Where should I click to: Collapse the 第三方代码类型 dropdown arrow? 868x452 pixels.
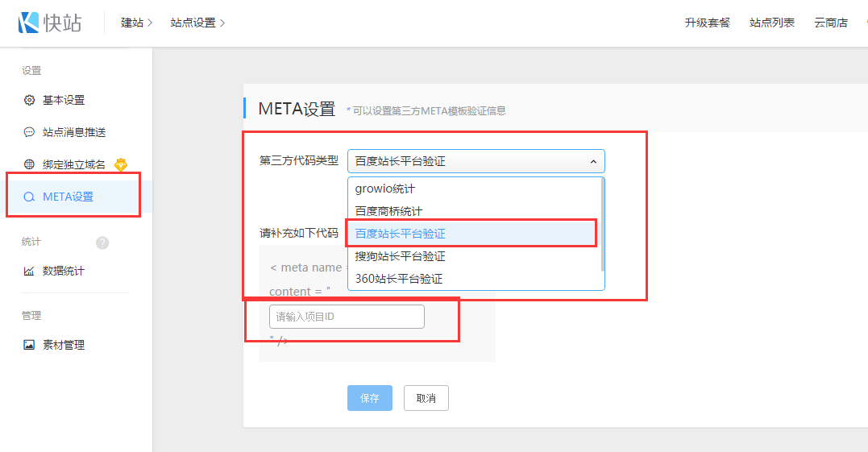(x=593, y=162)
